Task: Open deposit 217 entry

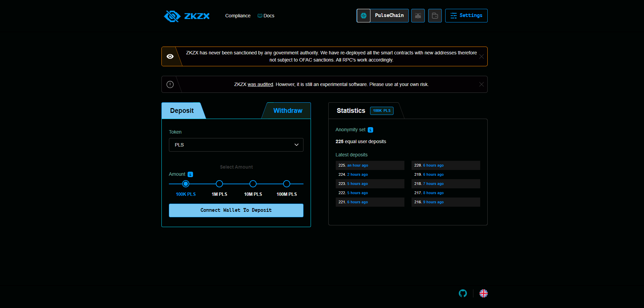Action: (x=446, y=193)
